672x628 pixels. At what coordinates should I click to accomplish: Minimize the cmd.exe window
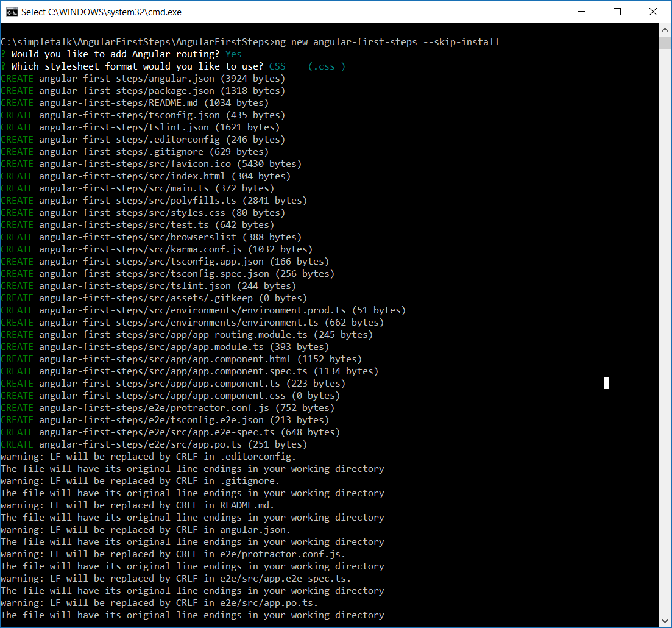point(582,12)
